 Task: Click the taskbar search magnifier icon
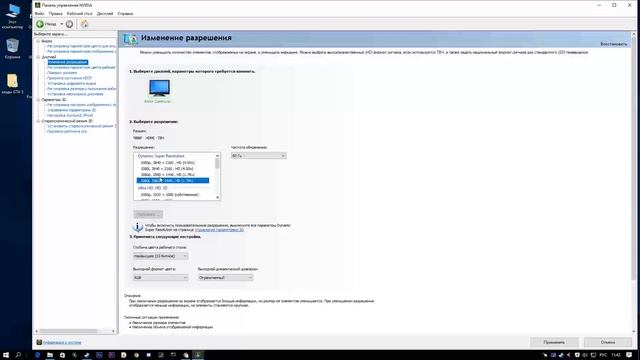click(x=18, y=355)
